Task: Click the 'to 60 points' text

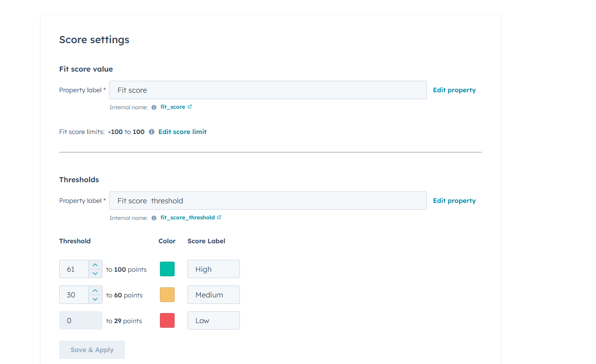Action: pyautogui.click(x=124, y=295)
